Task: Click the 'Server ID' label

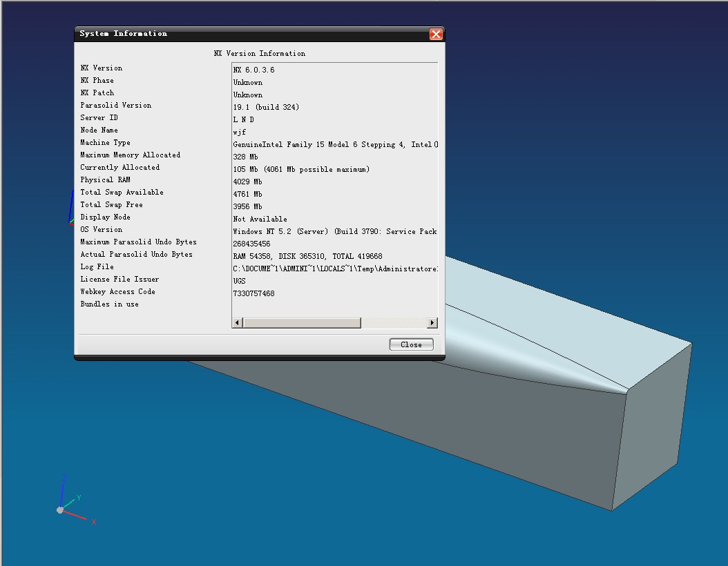Action: coord(99,118)
